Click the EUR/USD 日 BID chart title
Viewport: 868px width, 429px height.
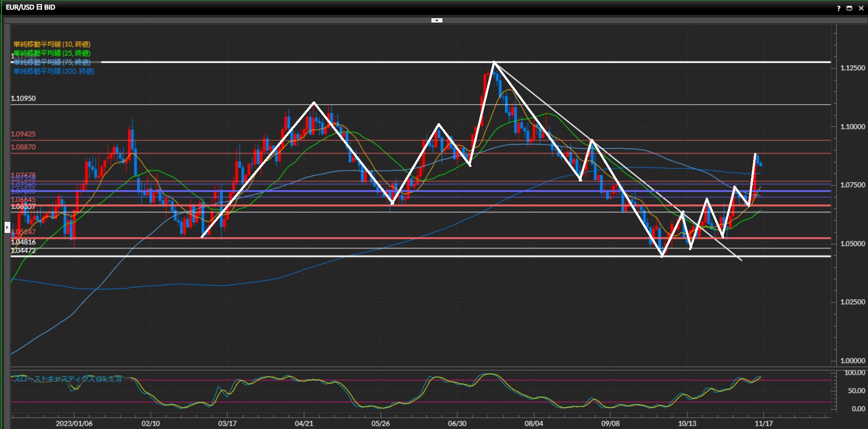[30, 7]
